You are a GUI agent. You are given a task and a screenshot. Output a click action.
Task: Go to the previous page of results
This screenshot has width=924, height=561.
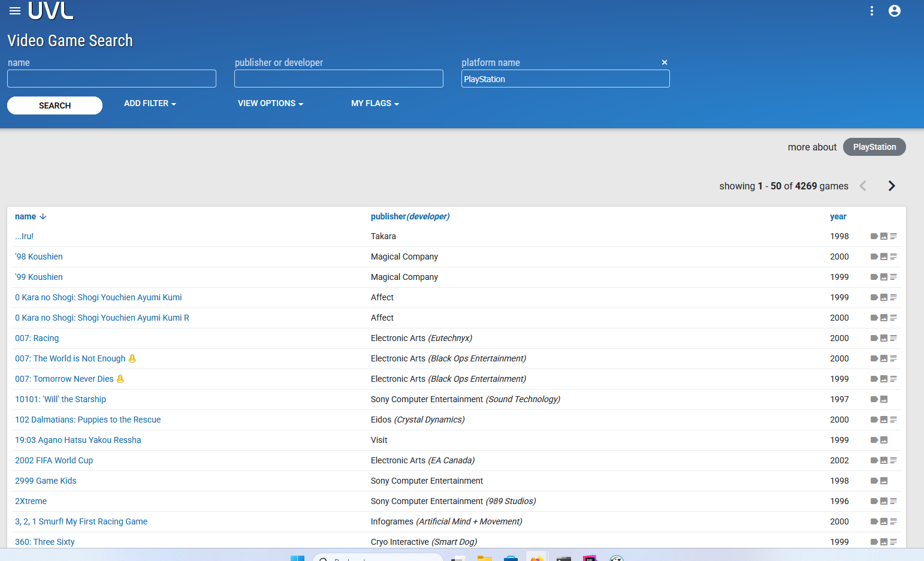click(x=863, y=186)
